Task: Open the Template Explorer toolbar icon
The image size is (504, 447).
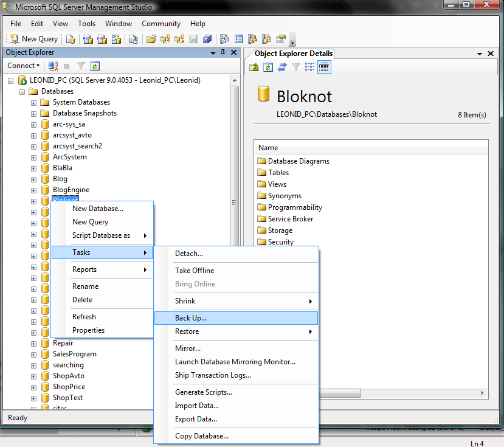Action: [x=266, y=40]
